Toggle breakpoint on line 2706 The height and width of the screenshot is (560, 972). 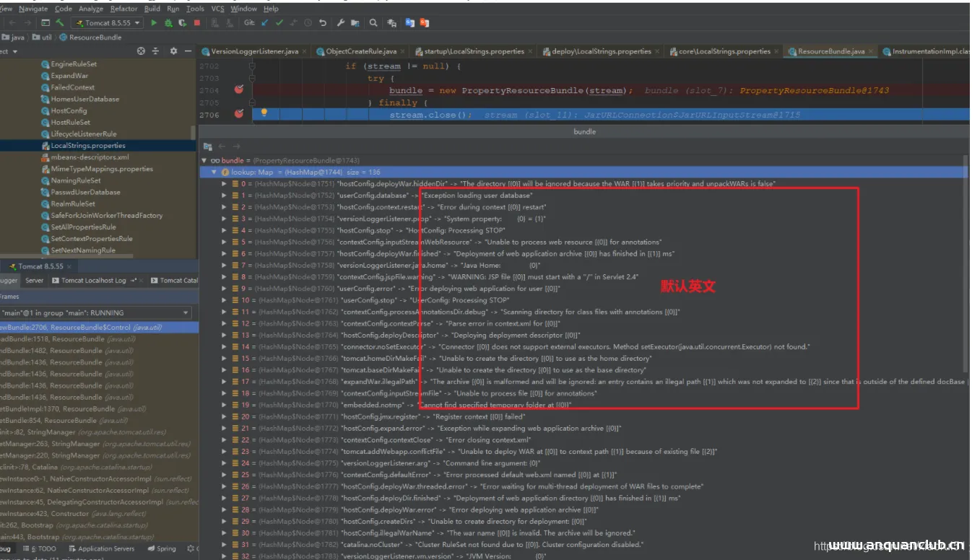point(239,114)
